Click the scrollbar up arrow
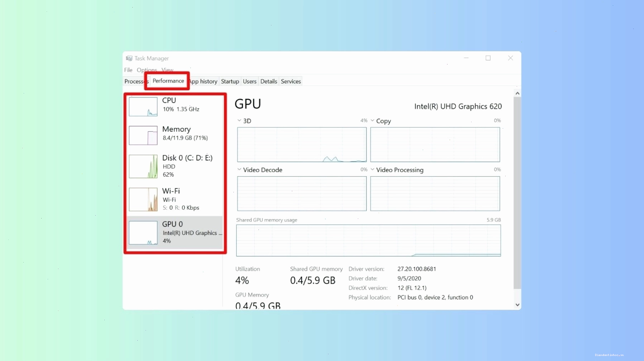Image resolution: width=644 pixels, height=361 pixels. [x=517, y=93]
